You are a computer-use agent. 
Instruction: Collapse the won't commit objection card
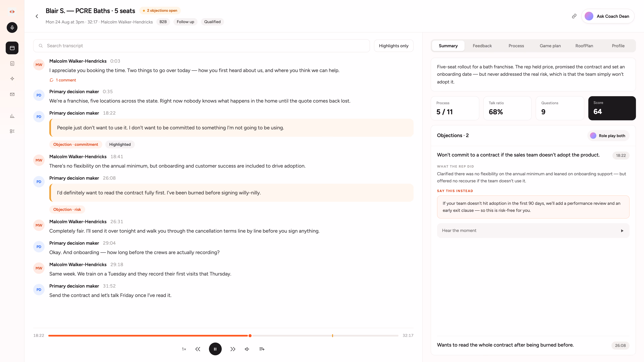pos(518,155)
